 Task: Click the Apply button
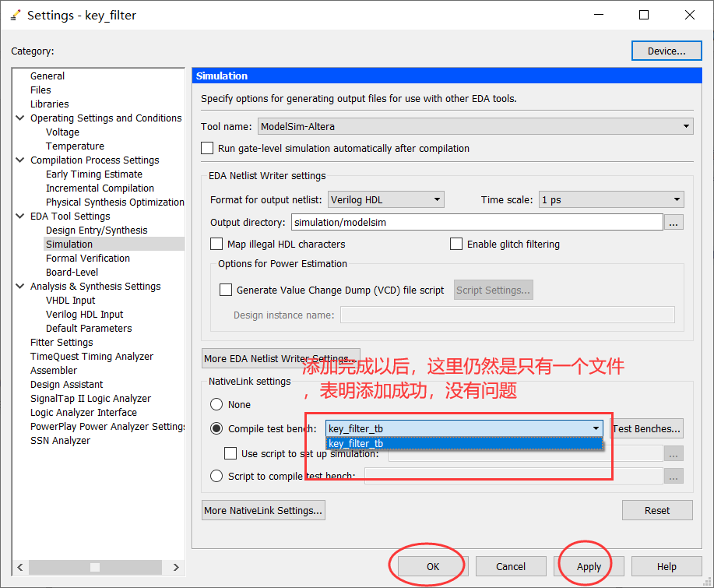[x=589, y=567]
